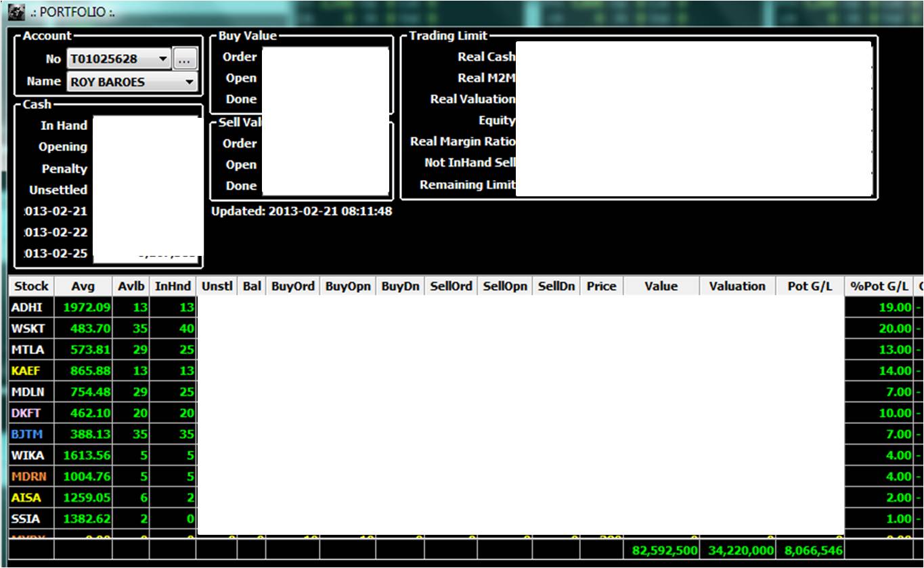Click the BuyOrd column header
The image size is (924, 568).
click(x=293, y=286)
